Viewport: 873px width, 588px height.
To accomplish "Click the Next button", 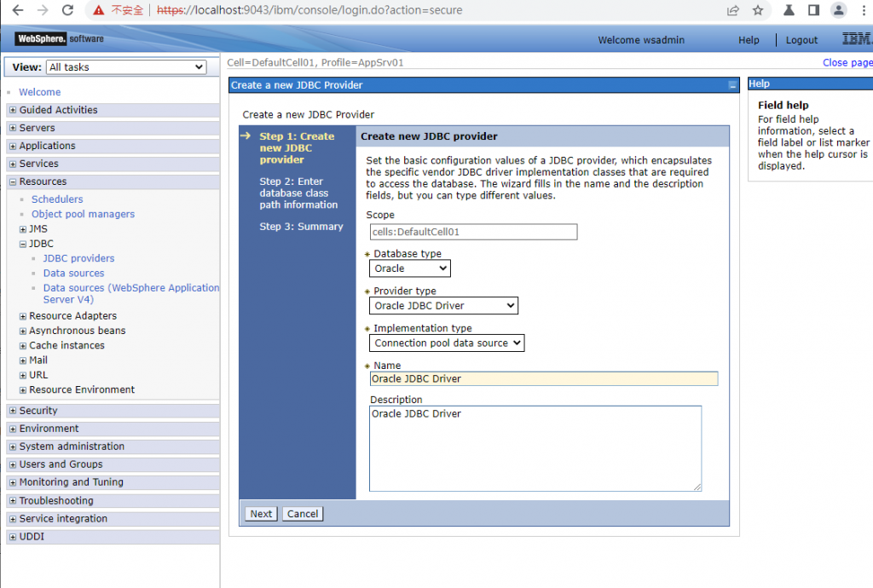I will tap(261, 514).
